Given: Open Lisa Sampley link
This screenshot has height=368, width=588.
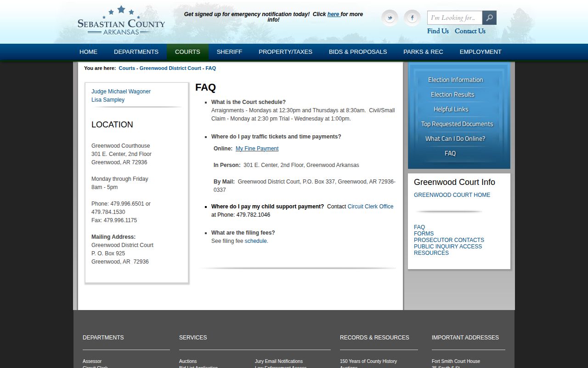Looking at the screenshot, I should [108, 100].
